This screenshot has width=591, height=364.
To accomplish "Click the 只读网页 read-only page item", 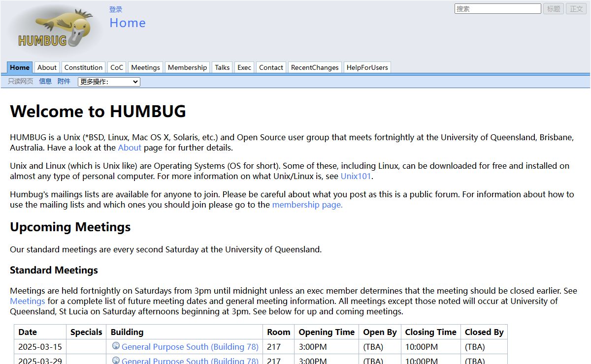I will click(21, 81).
